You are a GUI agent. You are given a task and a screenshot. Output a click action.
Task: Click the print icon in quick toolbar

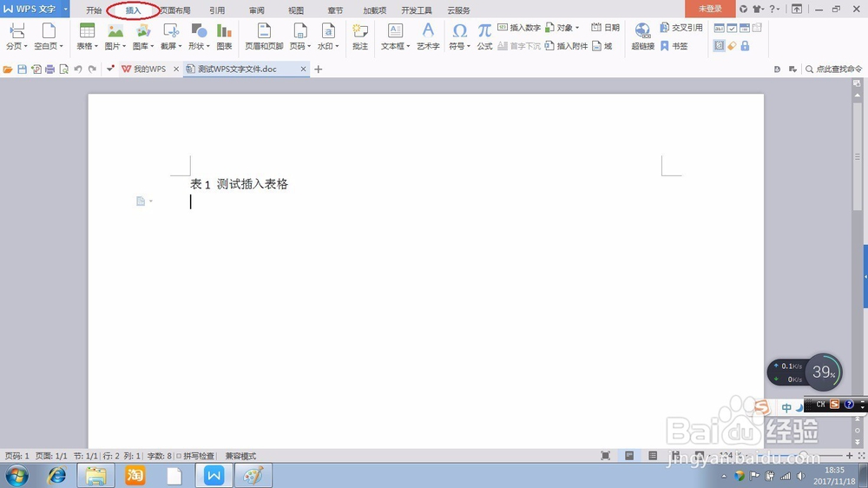(x=49, y=69)
